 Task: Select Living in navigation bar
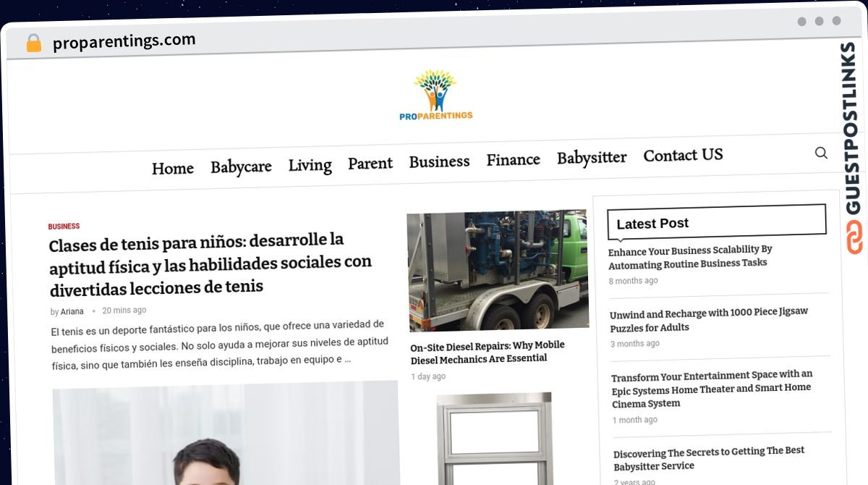coord(310,165)
